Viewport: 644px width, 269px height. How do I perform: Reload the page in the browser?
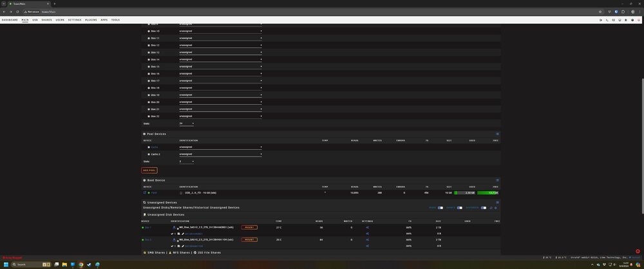(17, 12)
